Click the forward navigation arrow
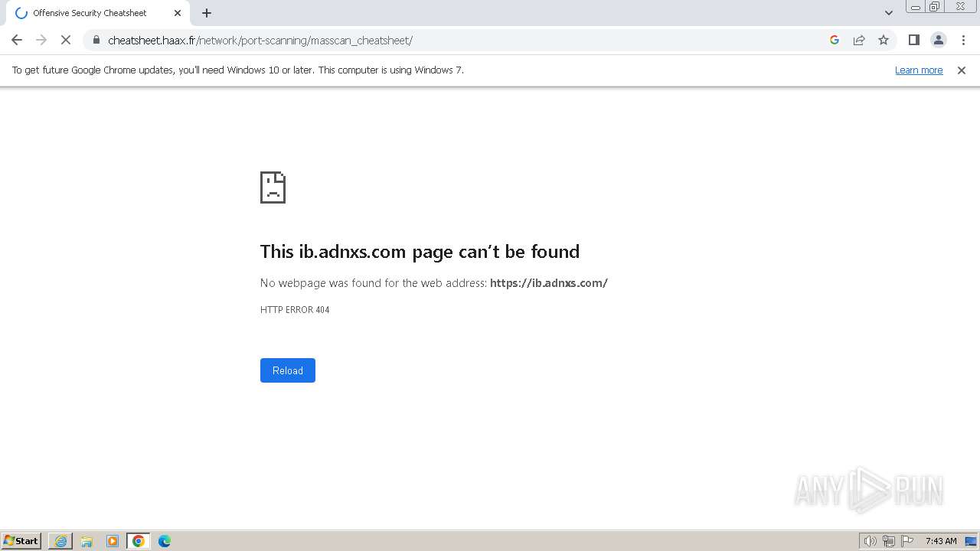Screen dimensions: 980x551 [41, 40]
